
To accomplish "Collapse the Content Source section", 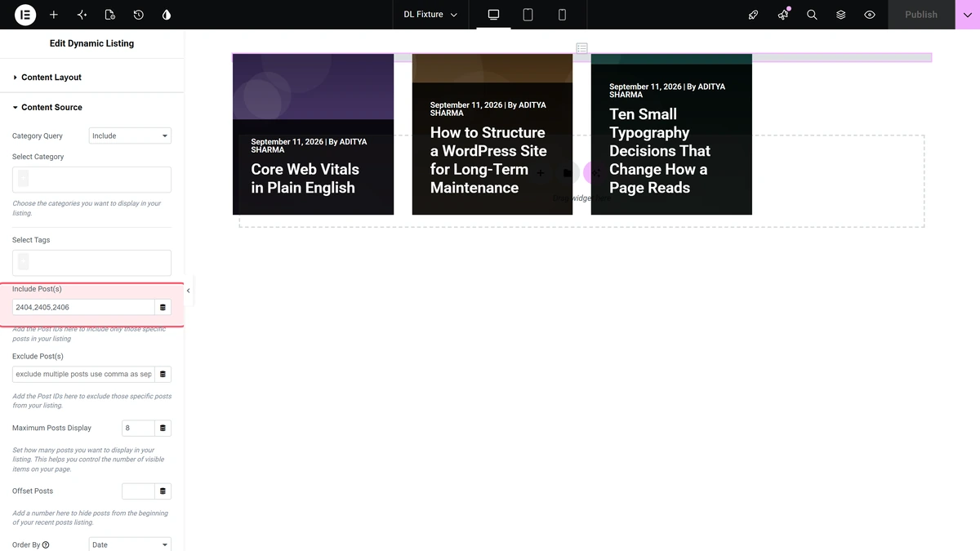I will (92, 107).
